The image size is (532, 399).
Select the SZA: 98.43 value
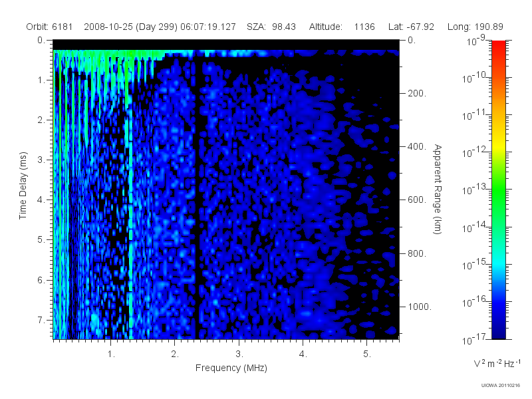271,27
